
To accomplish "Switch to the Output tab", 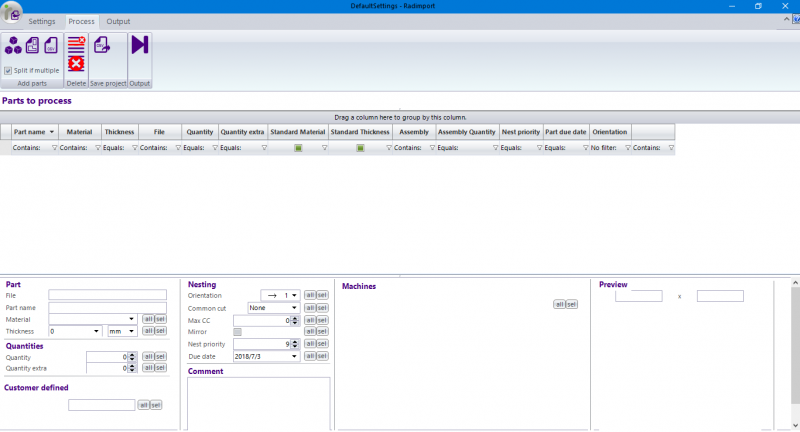I will [x=118, y=21].
